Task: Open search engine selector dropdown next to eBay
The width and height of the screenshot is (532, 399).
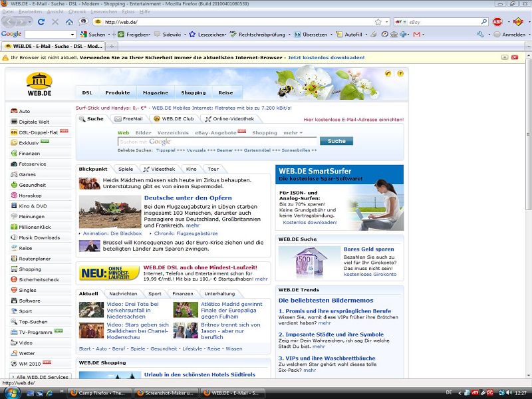Action: click(405, 22)
